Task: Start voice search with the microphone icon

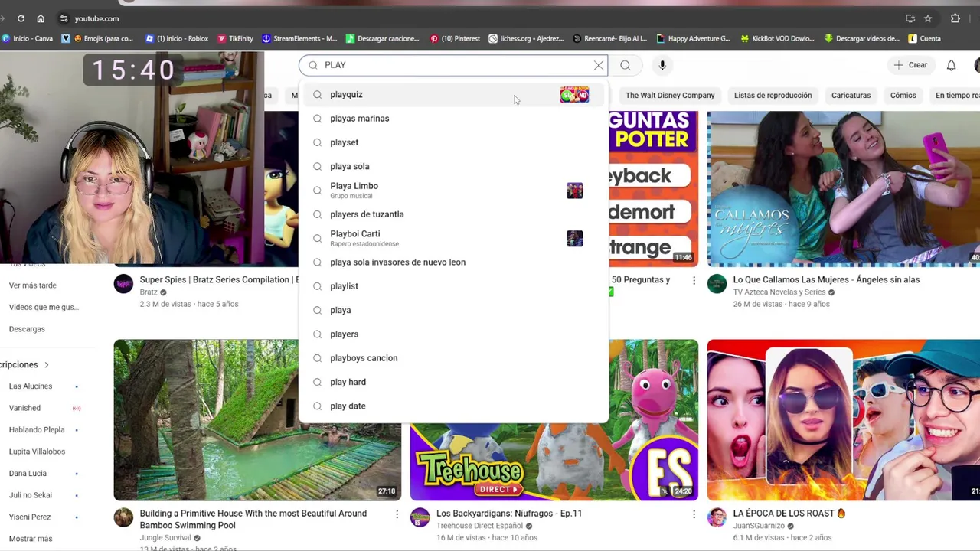Action: pos(662,65)
